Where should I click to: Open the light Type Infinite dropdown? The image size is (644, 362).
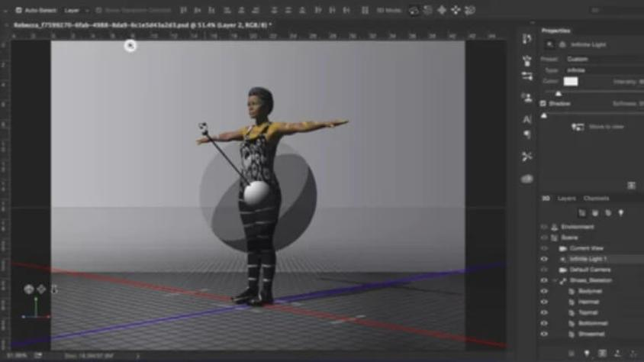point(604,70)
